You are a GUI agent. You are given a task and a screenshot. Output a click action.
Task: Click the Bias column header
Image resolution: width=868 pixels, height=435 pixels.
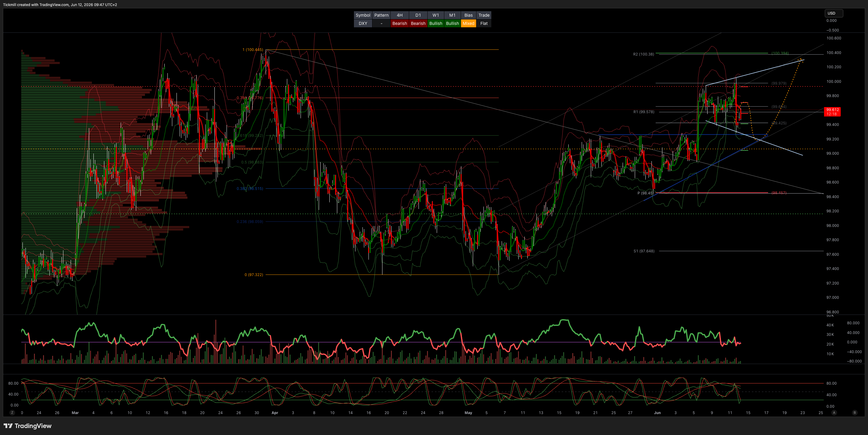click(468, 15)
